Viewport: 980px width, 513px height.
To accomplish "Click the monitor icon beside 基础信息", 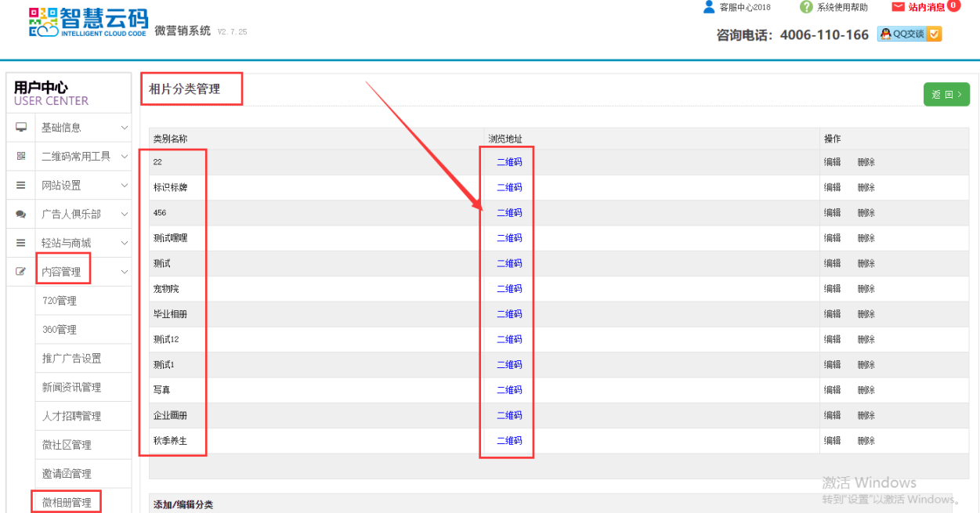I will tap(21, 128).
